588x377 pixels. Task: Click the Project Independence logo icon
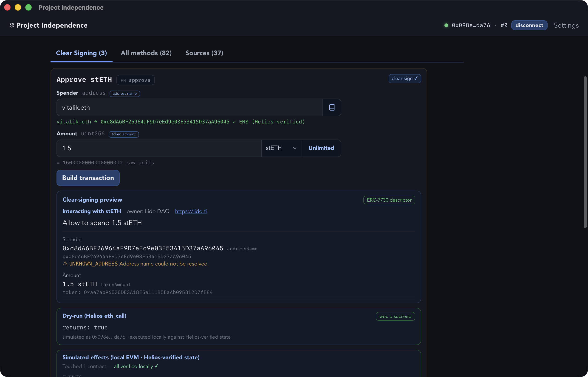(x=11, y=25)
